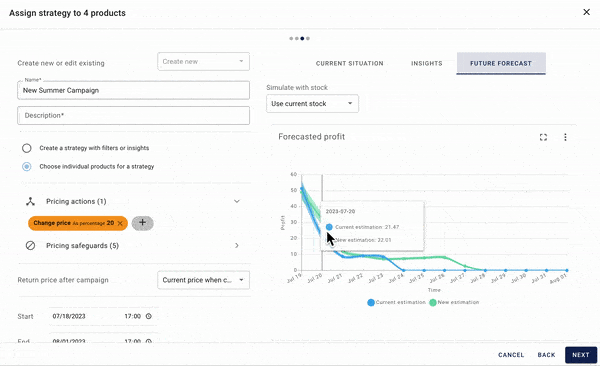Click the Start date 07/18/2023 field
600x366 pixels.
pyautogui.click(x=69, y=316)
